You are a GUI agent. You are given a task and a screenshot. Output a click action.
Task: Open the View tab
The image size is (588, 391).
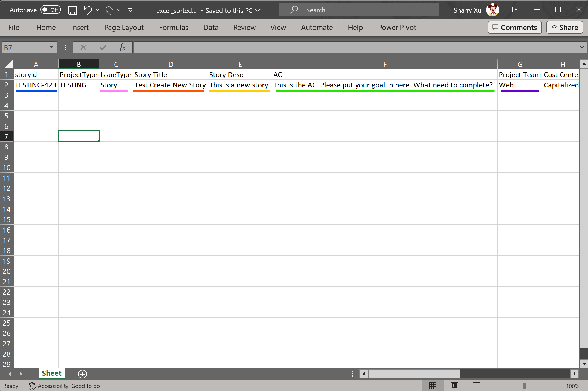(x=278, y=28)
